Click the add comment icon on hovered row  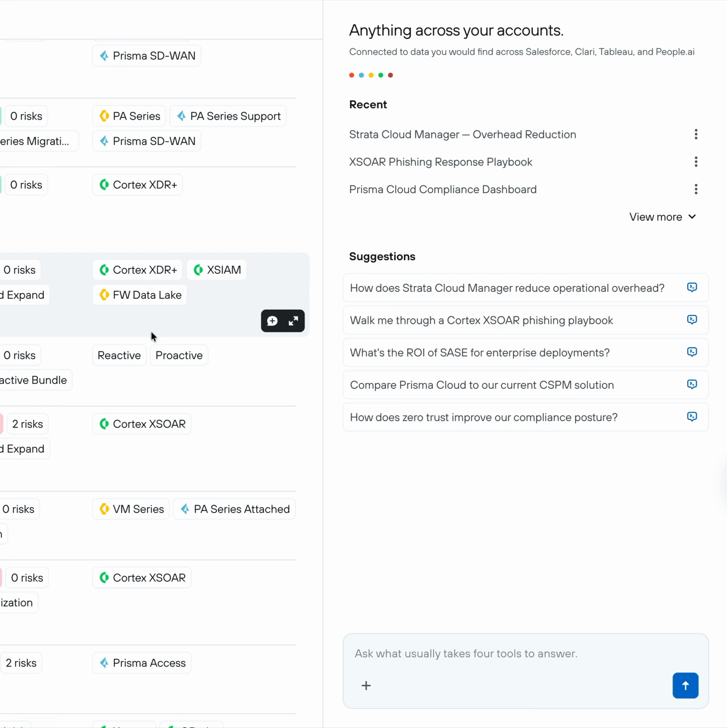[x=272, y=321]
